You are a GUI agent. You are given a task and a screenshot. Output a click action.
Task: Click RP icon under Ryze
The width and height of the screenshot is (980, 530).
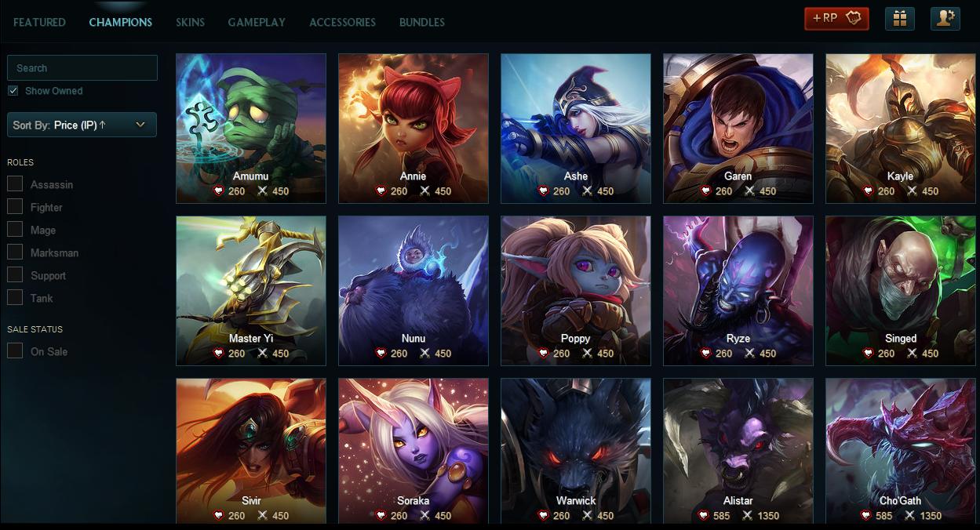point(705,354)
